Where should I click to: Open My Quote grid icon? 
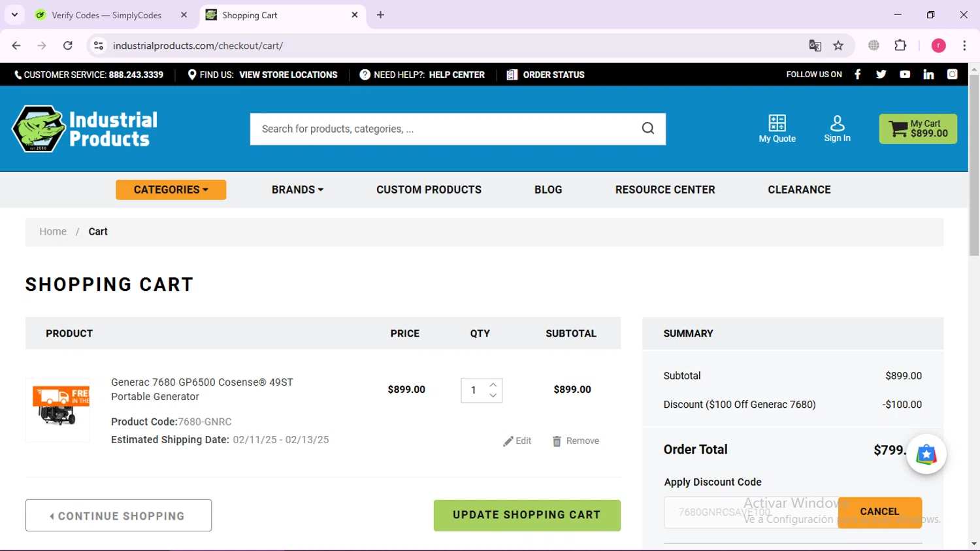coord(777,129)
